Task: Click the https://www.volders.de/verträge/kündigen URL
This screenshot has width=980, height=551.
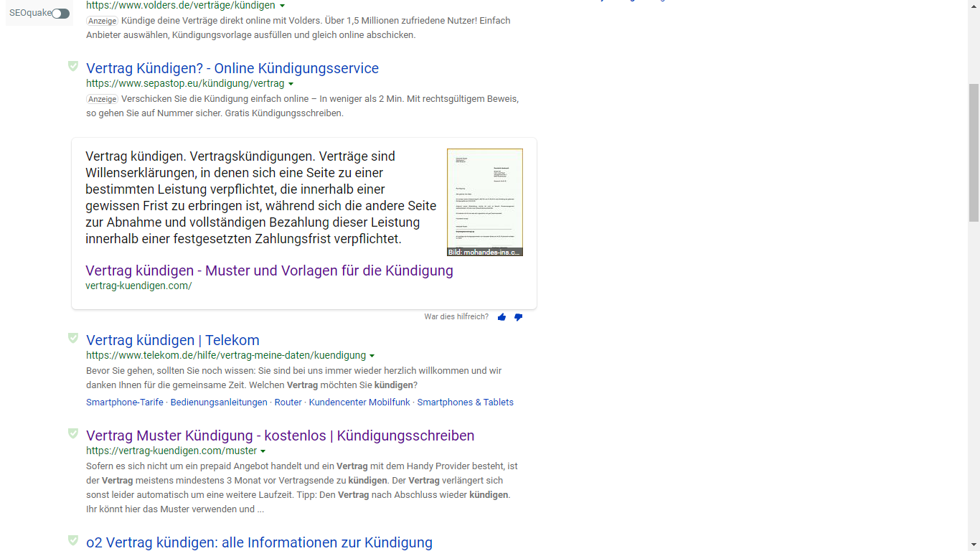Action: (181, 5)
